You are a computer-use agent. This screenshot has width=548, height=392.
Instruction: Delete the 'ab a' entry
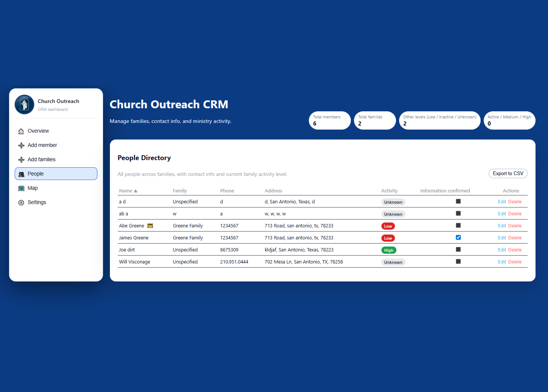515,213
